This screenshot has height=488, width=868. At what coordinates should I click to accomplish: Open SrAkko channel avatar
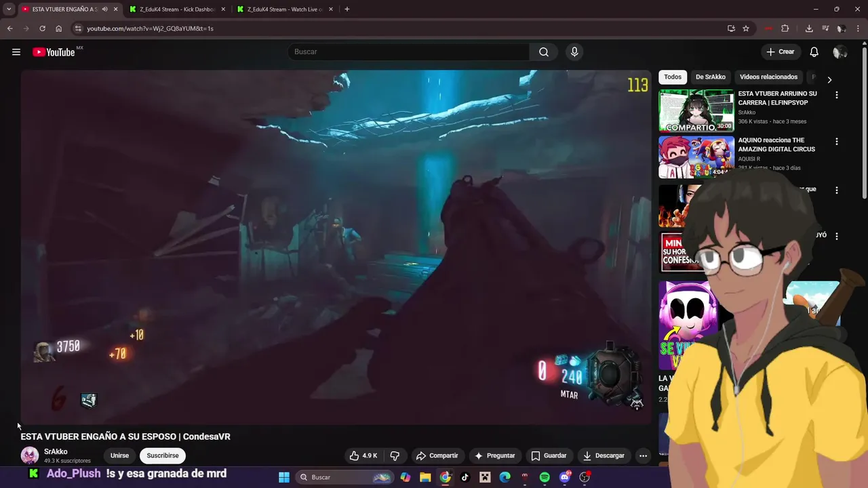click(x=29, y=455)
